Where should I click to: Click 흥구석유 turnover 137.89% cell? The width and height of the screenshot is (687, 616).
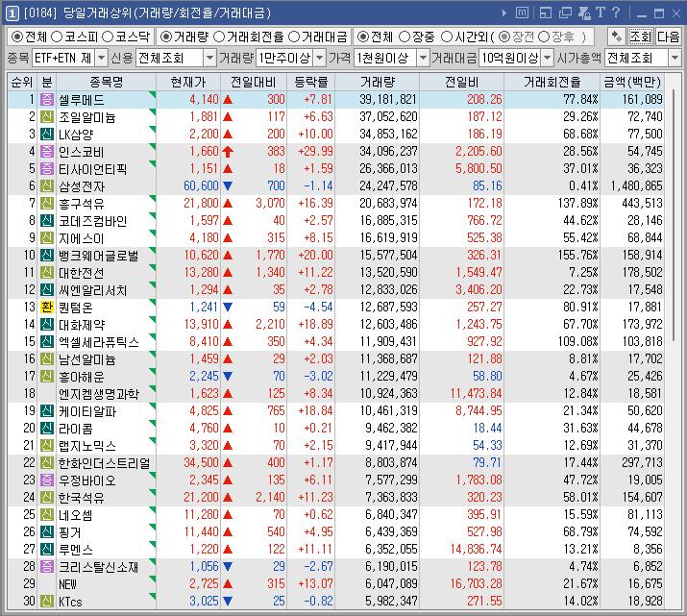tap(552, 204)
